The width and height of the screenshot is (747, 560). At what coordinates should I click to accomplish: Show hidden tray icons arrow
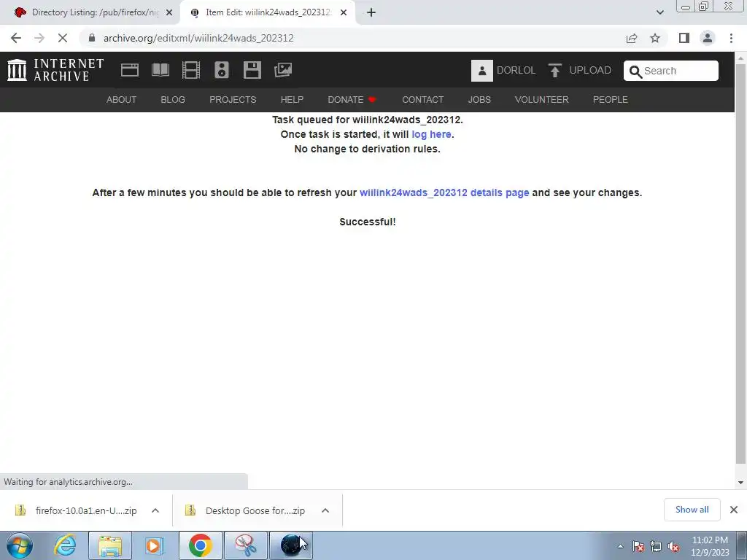click(620, 546)
